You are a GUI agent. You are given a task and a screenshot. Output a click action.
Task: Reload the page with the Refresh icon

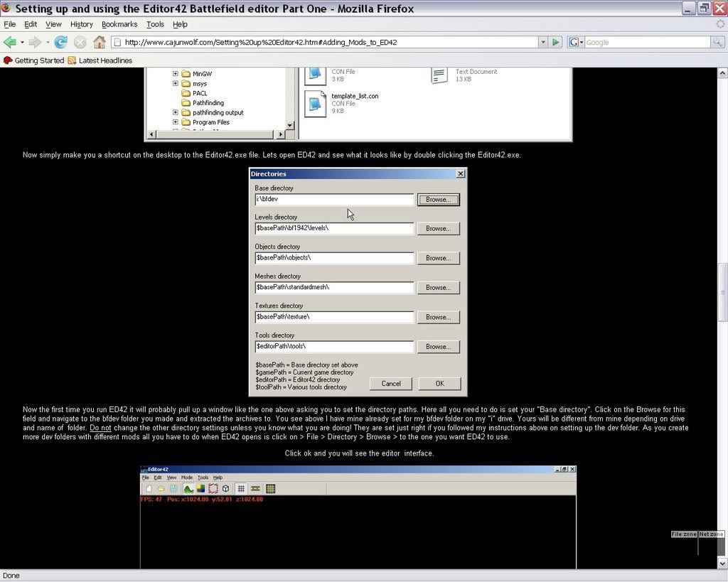61,42
